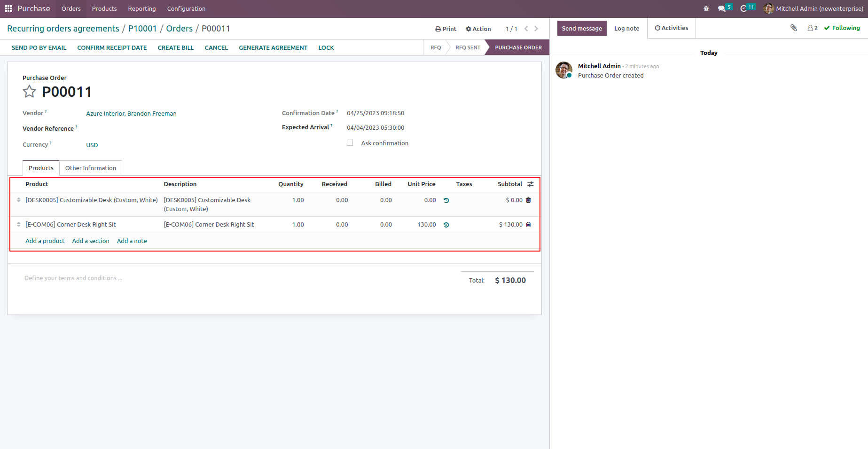Delete the Customizable Desk order line
868x449 pixels.
[x=529, y=200]
